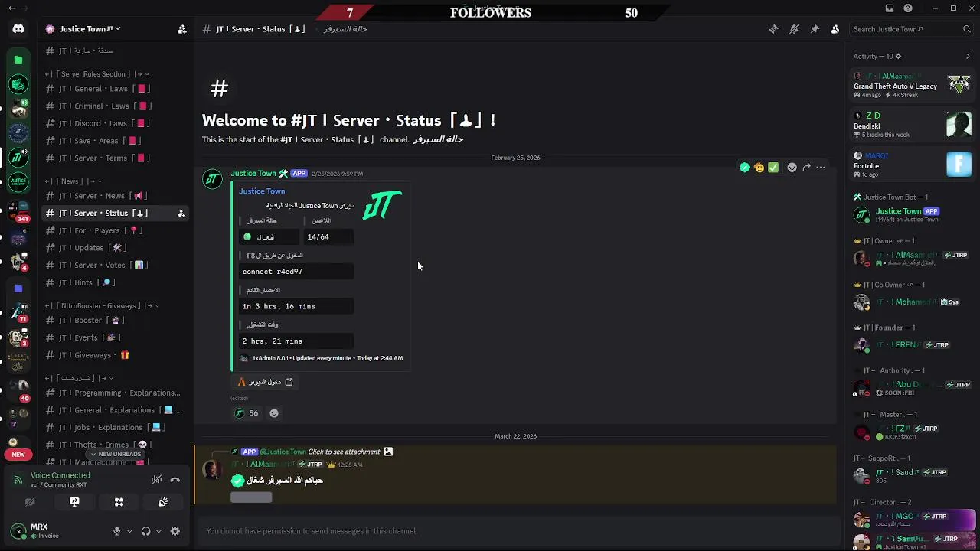Add green check reaction from hover toolbar
The height and width of the screenshot is (551, 980).
click(x=773, y=167)
